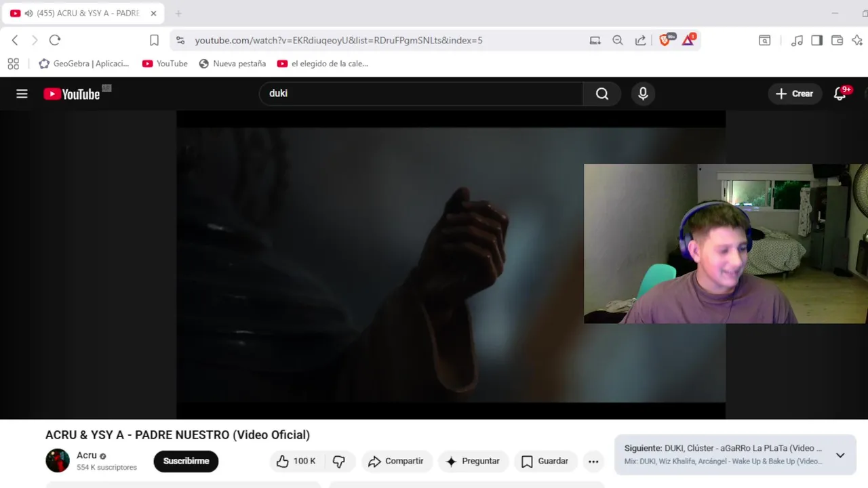
Task: Go back to the previous page
Action: 15,40
